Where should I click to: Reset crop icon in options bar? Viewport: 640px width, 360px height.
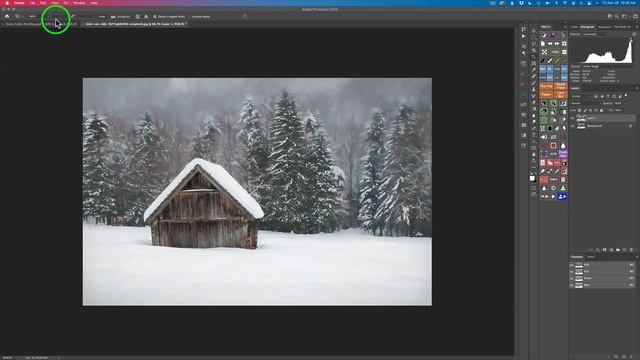[245, 17]
